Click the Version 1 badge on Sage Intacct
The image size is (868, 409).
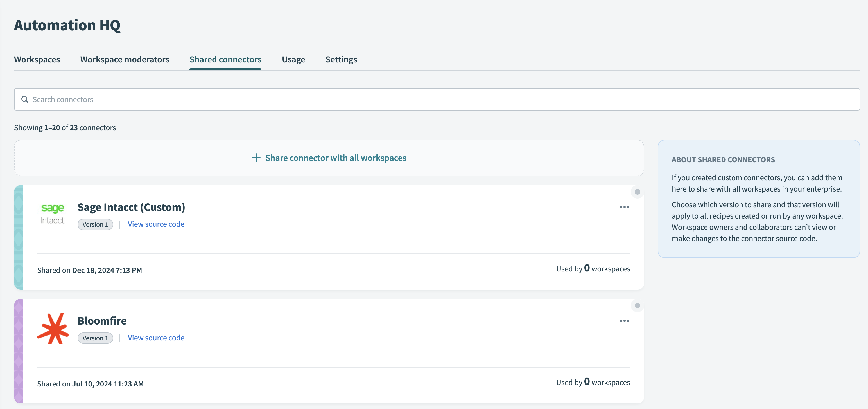point(95,224)
